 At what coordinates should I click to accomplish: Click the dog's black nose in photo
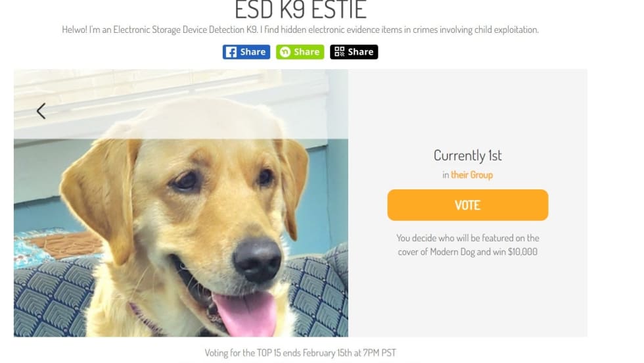point(258,259)
